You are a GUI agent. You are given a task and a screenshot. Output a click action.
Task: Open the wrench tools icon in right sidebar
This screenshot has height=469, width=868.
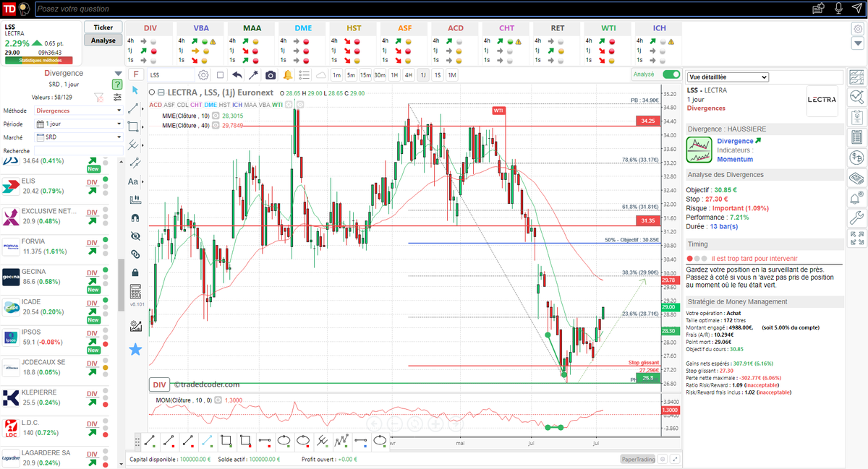857,217
